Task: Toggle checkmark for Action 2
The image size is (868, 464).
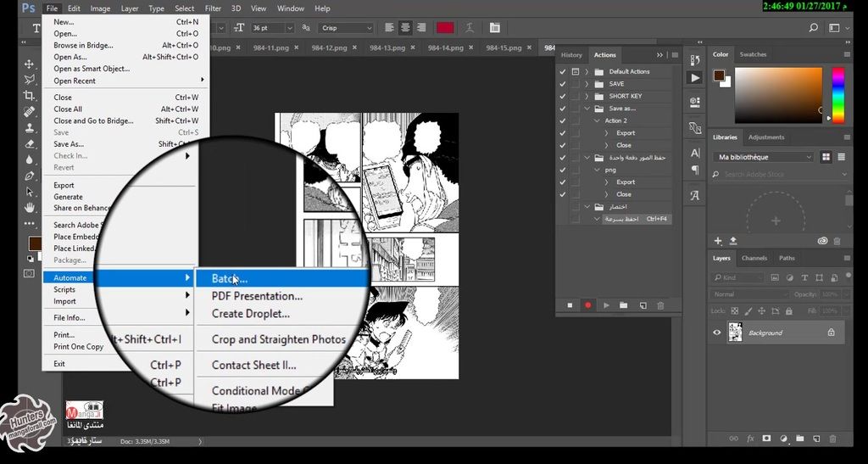Action: click(563, 120)
